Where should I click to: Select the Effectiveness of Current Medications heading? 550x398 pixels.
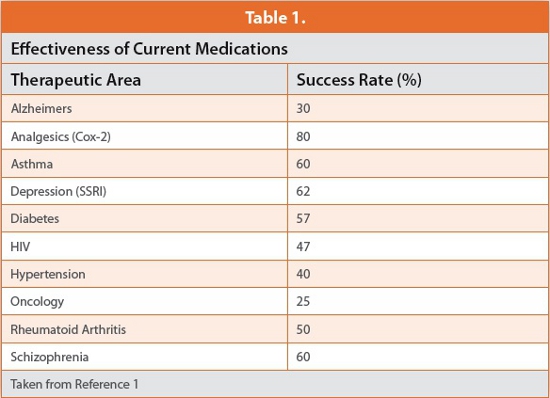pyautogui.click(x=149, y=48)
